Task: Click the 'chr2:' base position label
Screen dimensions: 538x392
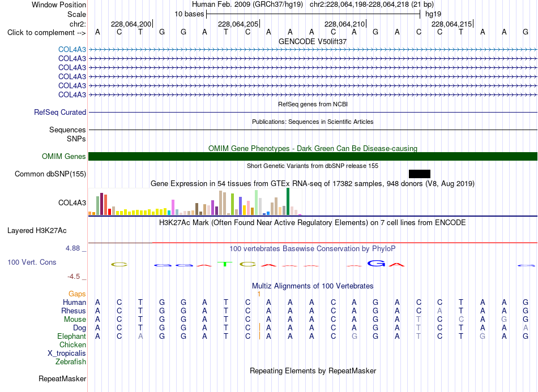Action: pyautogui.click(x=78, y=24)
